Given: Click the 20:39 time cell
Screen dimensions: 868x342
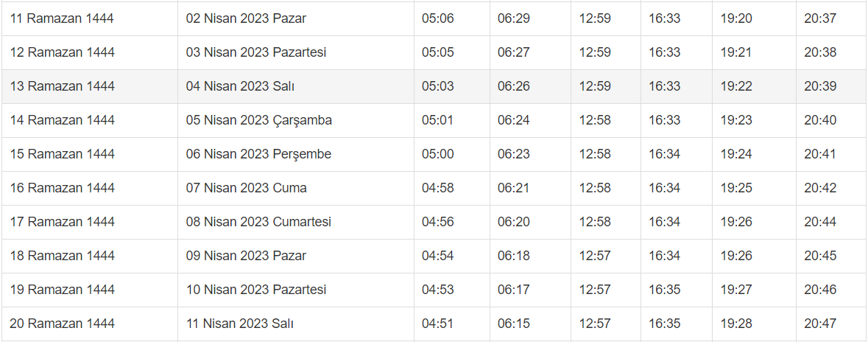Looking at the screenshot, I should (x=820, y=86).
